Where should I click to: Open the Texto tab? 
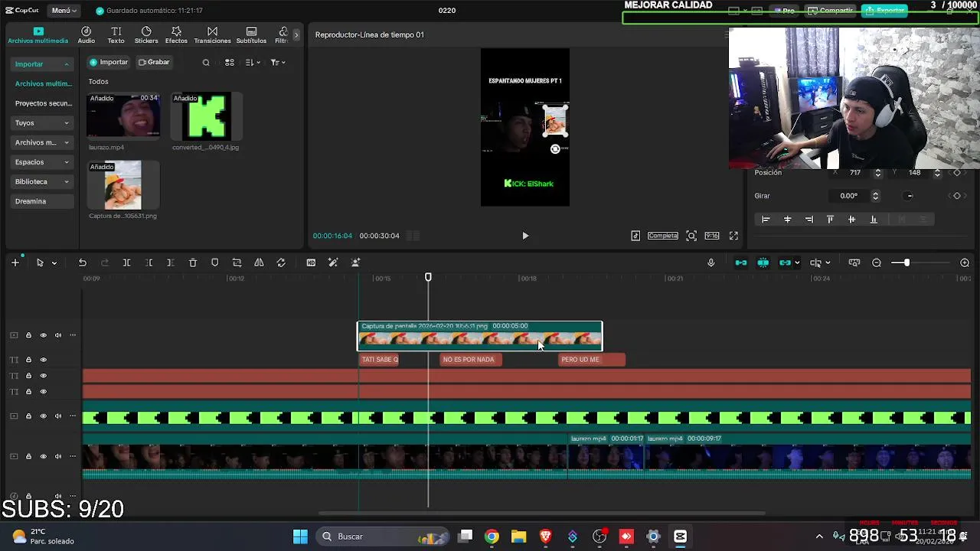pyautogui.click(x=116, y=34)
